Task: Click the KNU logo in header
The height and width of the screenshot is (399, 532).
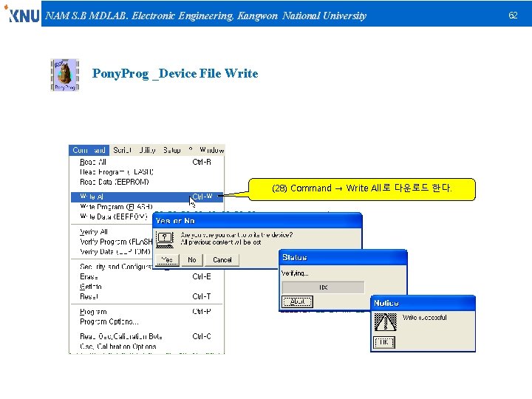Action: coord(21,14)
